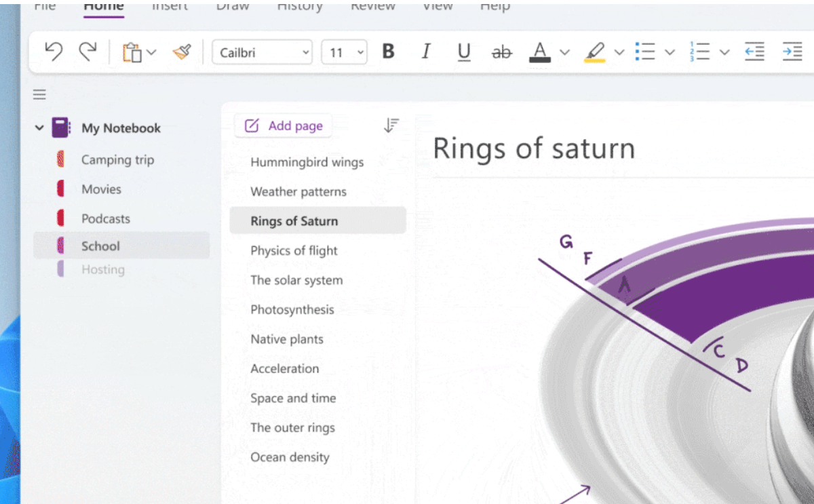Toggle Strikethrough formatting

tap(502, 52)
